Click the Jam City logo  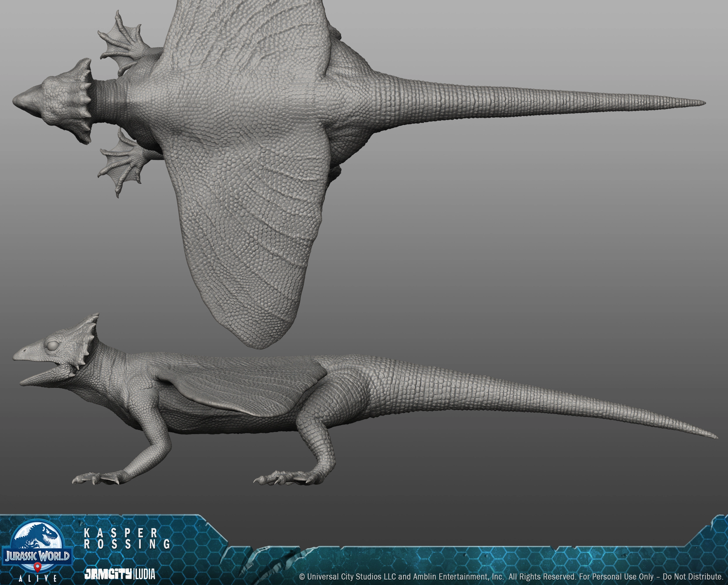point(108,574)
